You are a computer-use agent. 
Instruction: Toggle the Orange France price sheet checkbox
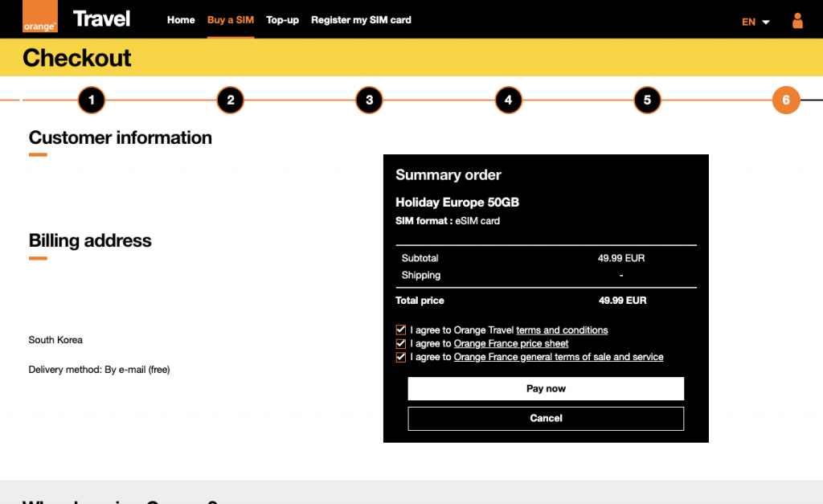point(401,344)
